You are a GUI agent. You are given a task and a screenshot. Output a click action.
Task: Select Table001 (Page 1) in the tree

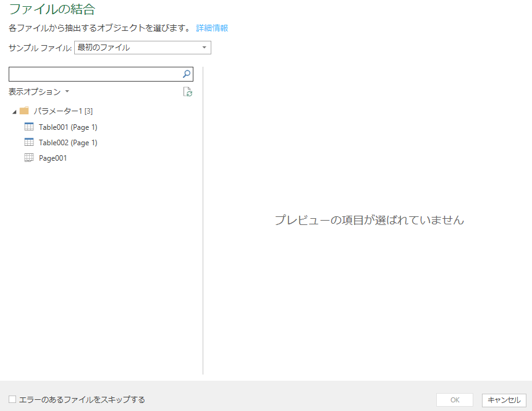(68, 127)
